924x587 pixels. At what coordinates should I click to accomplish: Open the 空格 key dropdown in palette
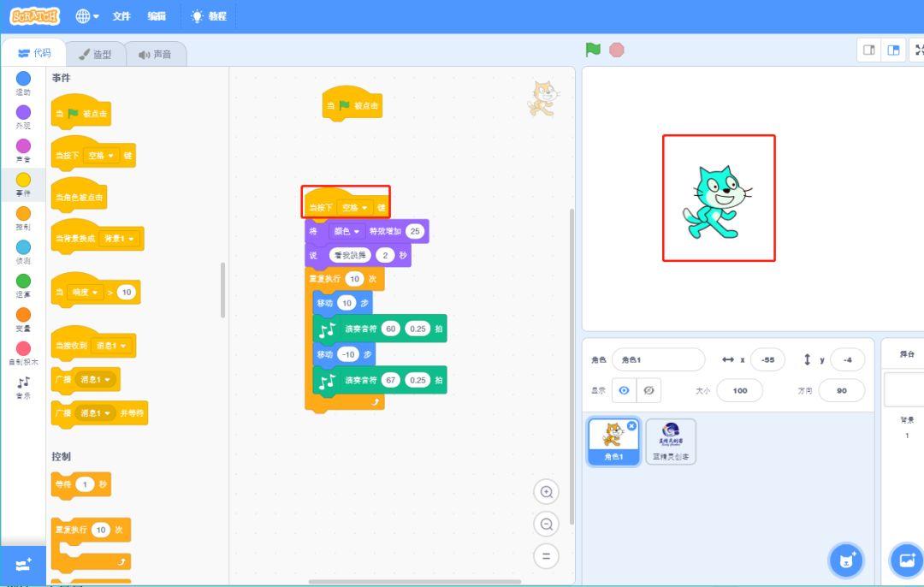pyautogui.click(x=101, y=156)
